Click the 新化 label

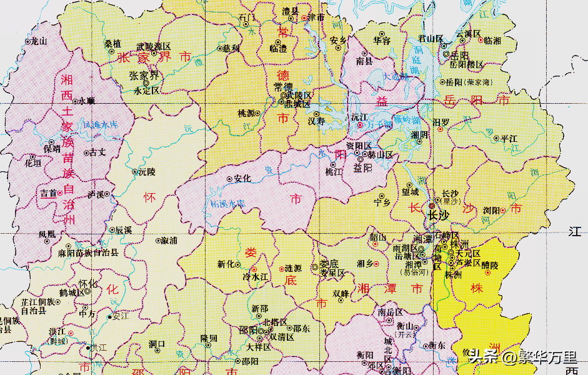226,264
